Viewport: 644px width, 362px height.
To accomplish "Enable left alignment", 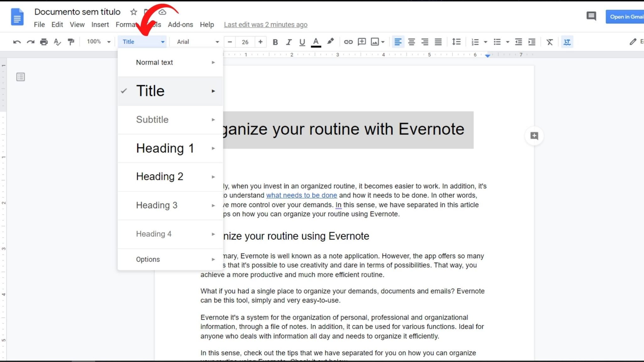I will point(398,42).
